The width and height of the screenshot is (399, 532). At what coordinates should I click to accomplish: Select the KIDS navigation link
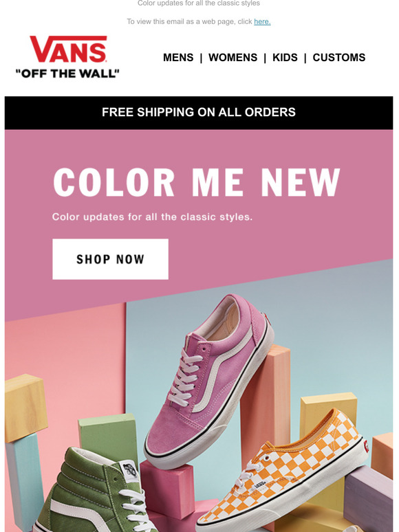pyautogui.click(x=285, y=57)
